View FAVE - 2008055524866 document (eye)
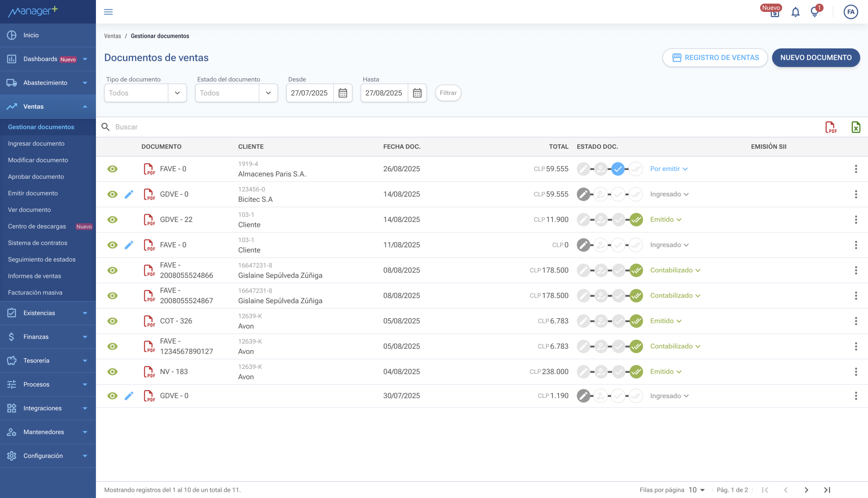868x498 pixels. click(x=112, y=270)
